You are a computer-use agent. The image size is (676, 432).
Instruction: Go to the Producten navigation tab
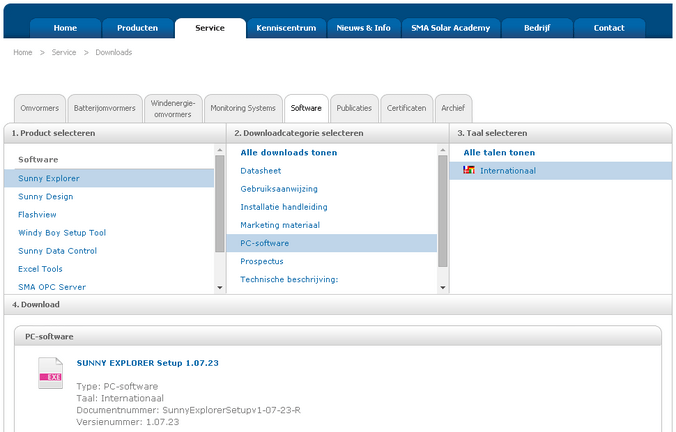[137, 28]
